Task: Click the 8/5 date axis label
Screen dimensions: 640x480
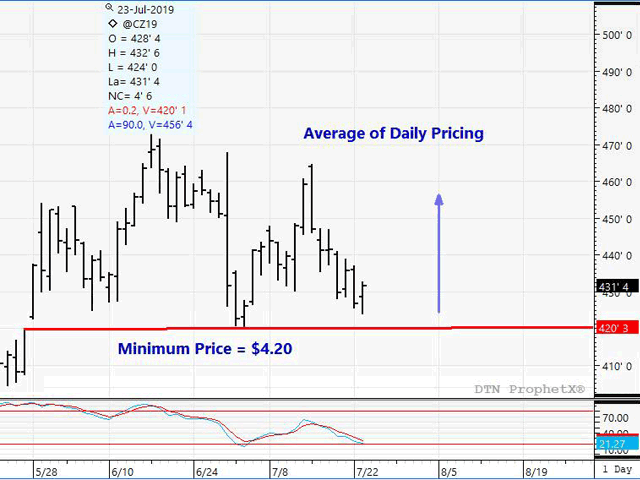Action: 449,472
